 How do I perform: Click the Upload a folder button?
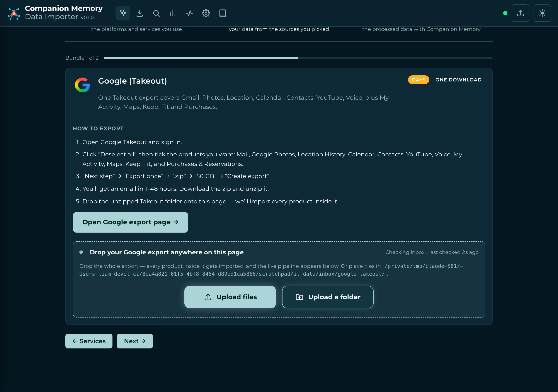328,297
